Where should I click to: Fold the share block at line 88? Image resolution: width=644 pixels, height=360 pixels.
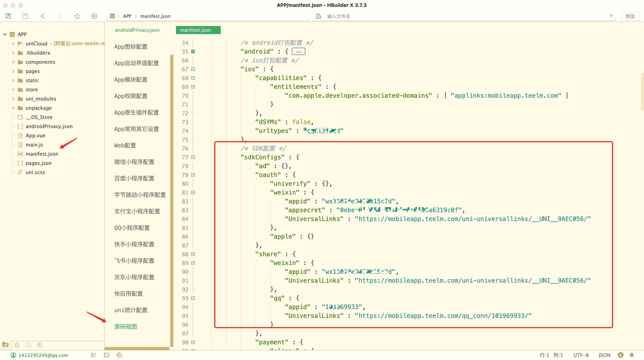click(x=193, y=254)
